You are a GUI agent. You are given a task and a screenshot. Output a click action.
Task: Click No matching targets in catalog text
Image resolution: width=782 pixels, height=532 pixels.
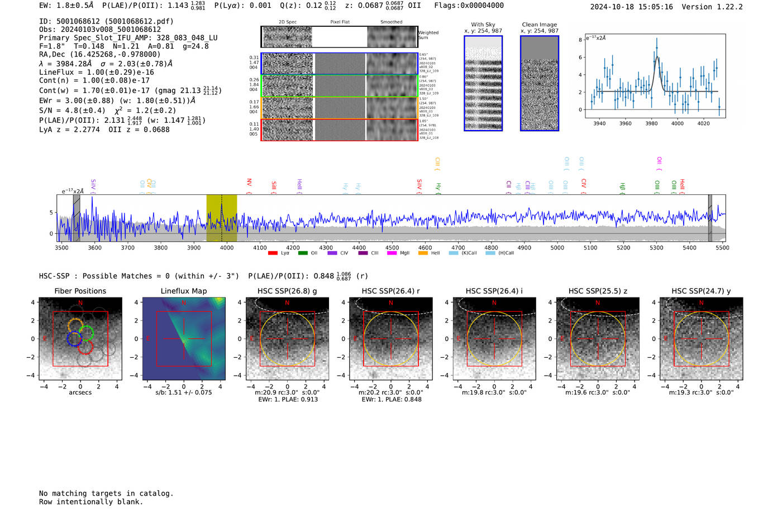point(106,493)
